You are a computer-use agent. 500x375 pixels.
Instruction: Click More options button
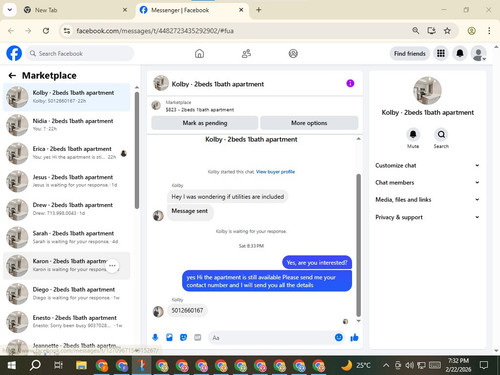tap(309, 123)
